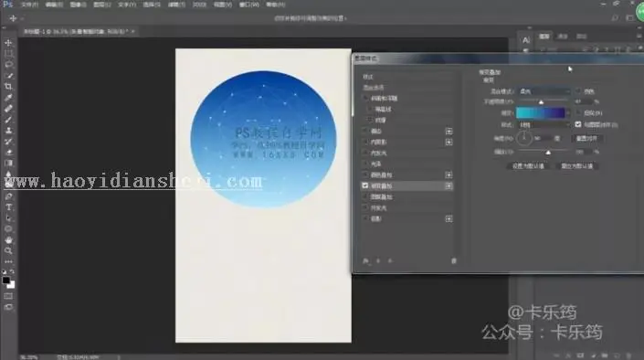Select the Bevel & Emboss (斜面和浮雕) style row
The image size is (644, 360).
click(x=406, y=98)
